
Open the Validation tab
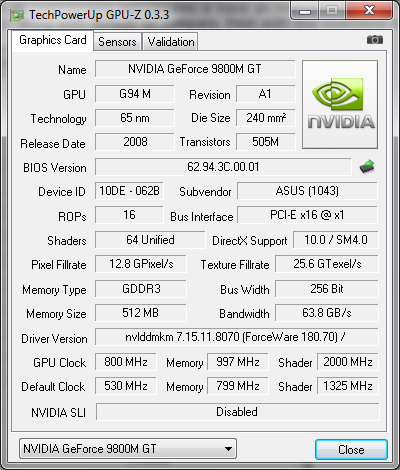click(171, 42)
